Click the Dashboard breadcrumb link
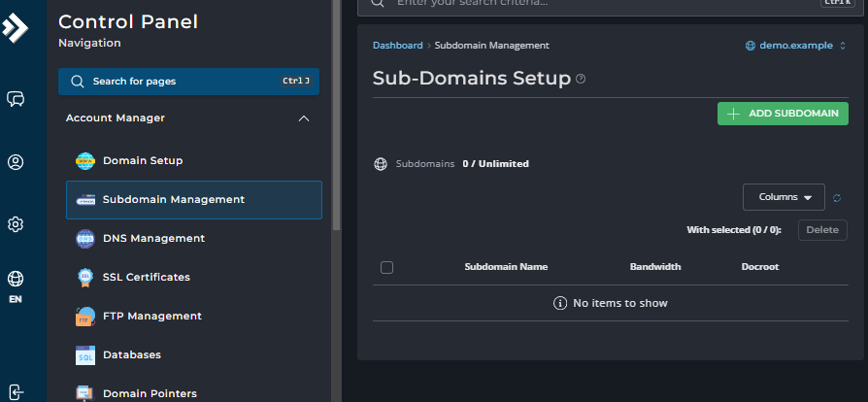868x402 pixels. click(397, 46)
